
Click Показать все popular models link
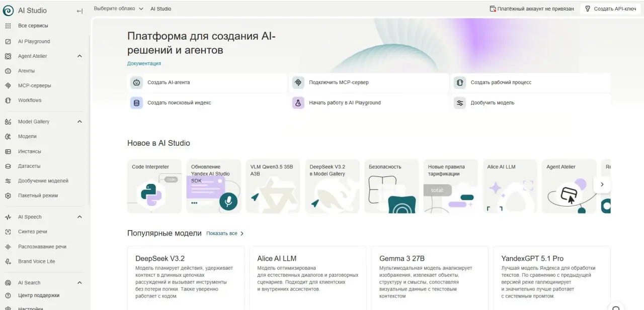[x=225, y=234]
